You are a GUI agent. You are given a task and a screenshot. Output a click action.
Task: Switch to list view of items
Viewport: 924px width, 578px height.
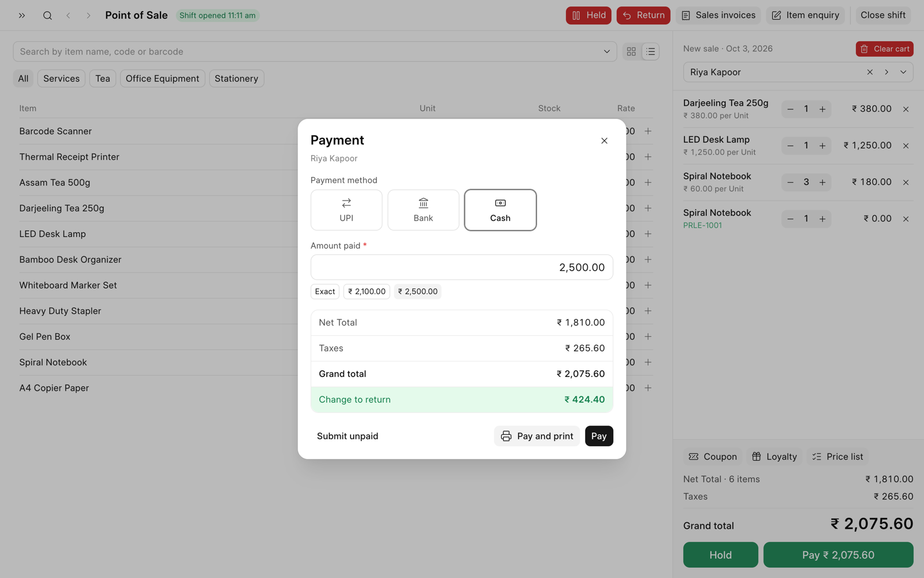(x=651, y=51)
